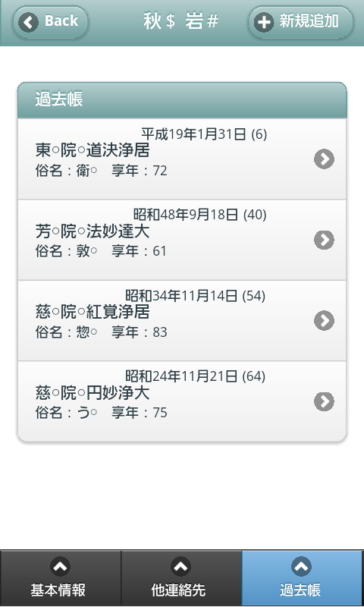Switch to the 他連絡先 tab
364x607 pixels.
point(181,578)
